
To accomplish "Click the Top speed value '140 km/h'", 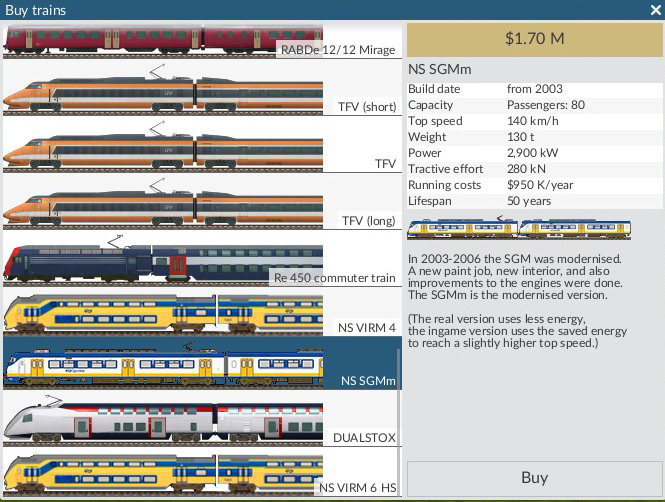I will pos(533,121).
